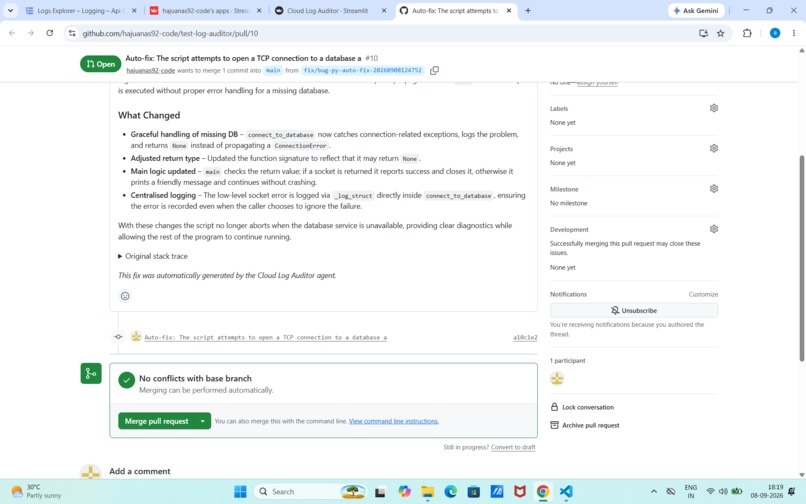Open McAfee from taskbar
Viewport: 806px width, 504px height.
(520, 492)
